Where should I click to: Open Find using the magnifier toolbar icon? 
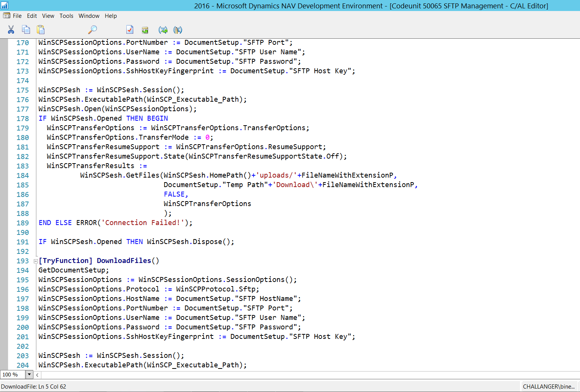(x=92, y=30)
